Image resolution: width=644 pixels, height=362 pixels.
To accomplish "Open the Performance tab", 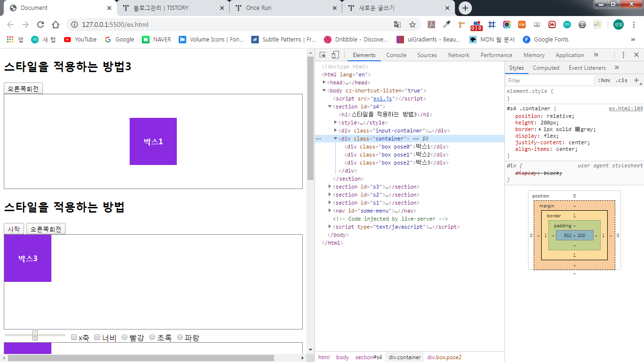I will pyautogui.click(x=496, y=55).
